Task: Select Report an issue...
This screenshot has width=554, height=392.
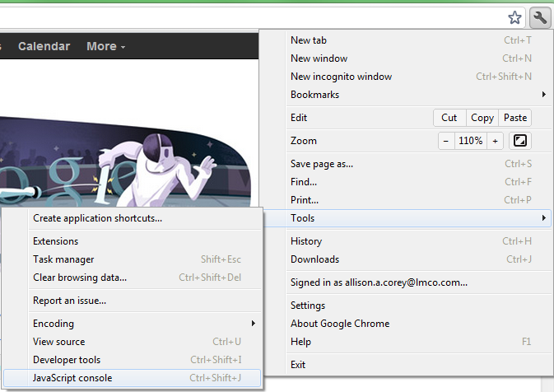Action: pyautogui.click(x=133, y=301)
